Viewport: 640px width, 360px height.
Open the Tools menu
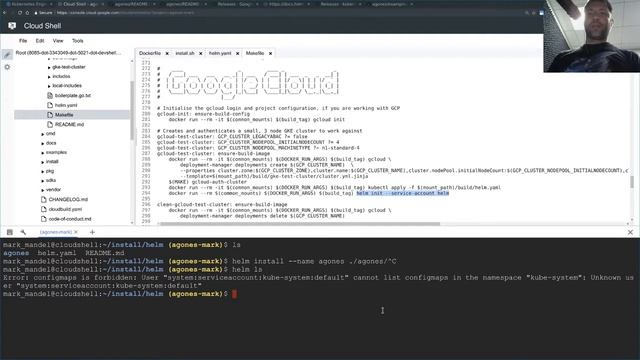tap(78, 41)
